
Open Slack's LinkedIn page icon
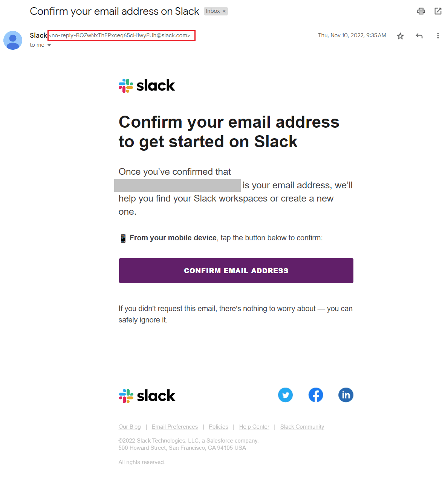(x=346, y=395)
